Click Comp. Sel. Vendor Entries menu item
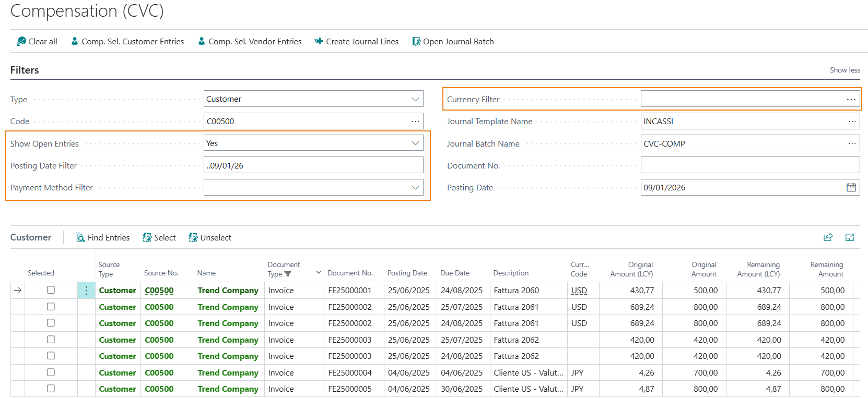Screen dimensions: 868x398 tap(250, 41)
